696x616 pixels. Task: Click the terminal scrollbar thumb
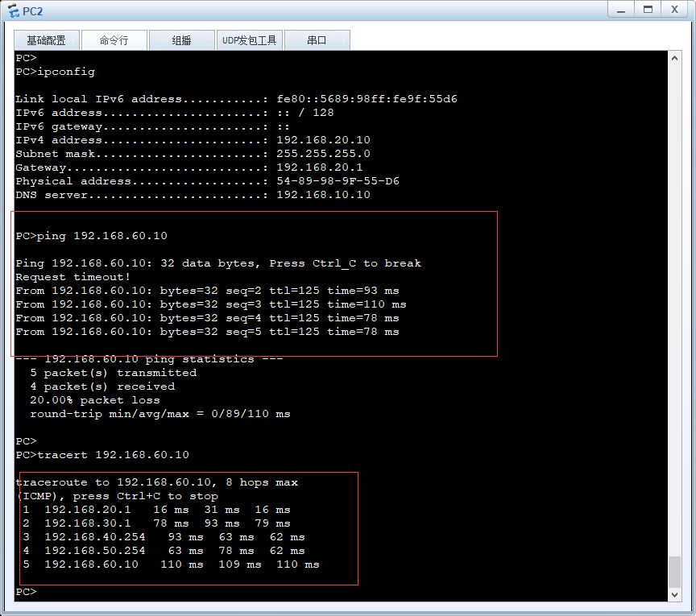pyautogui.click(x=674, y=572)
